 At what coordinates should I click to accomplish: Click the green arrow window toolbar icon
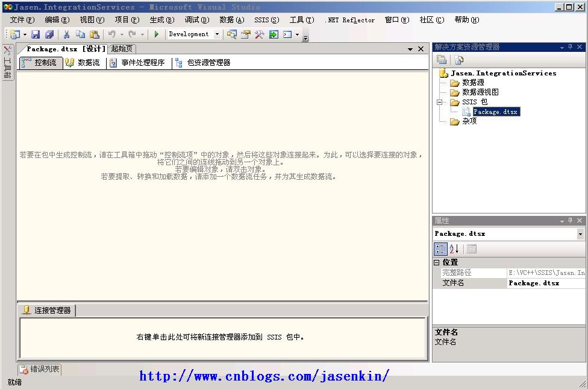(274, 34)
